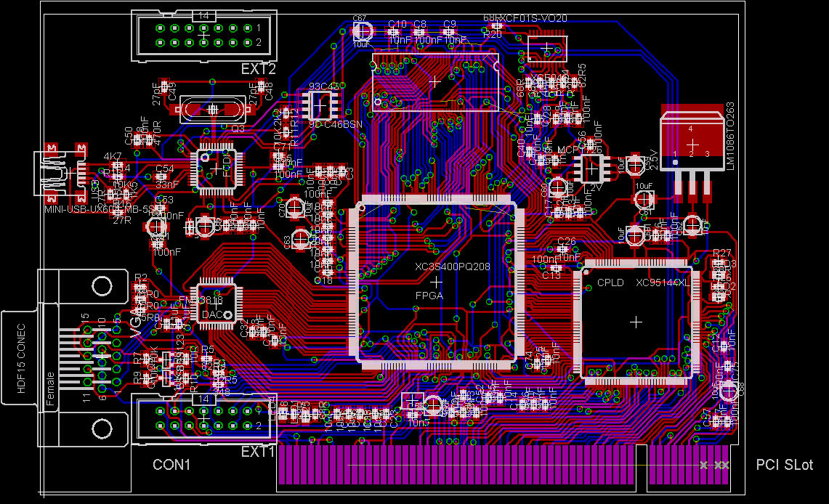Select the FTDI chip footprint

216,168
